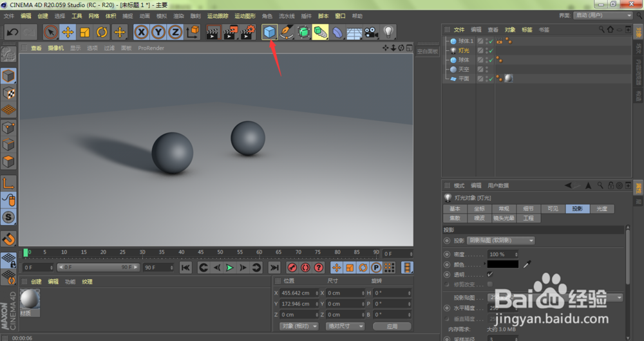Open the 创建 menu in menu bar

[x=43, y=16]
